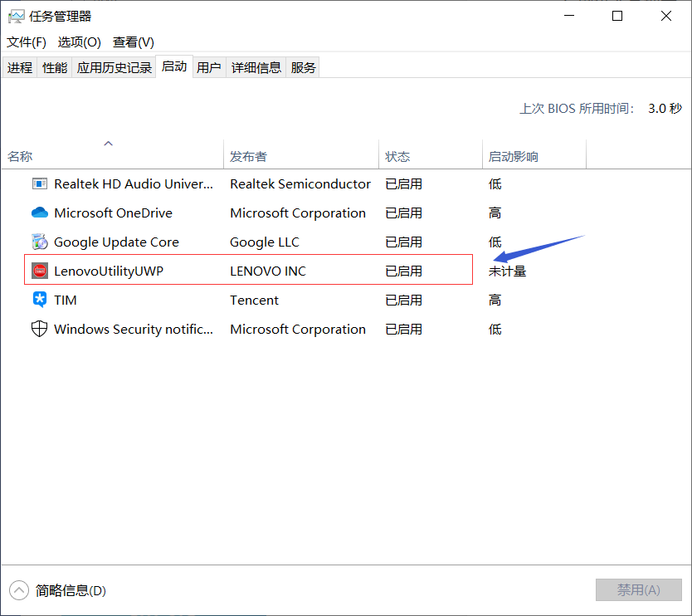692x616 pixels.
Task: Click 高 impact in the TIM row
Action: [495, 300]
